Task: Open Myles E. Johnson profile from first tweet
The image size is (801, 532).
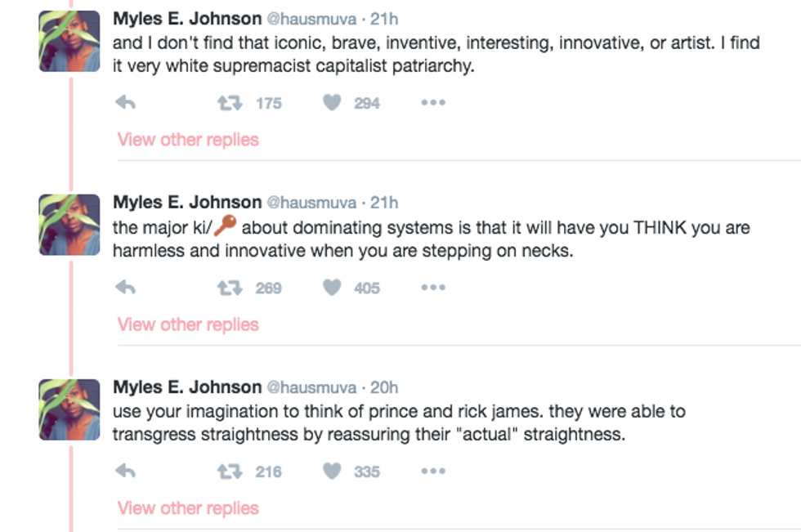Action: tap(187, 18)
